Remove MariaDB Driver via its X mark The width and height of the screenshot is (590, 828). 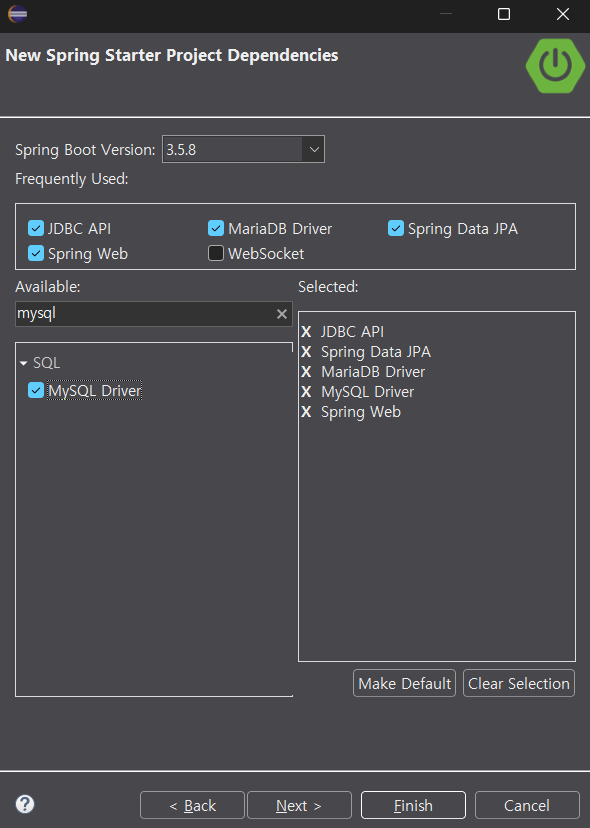tap(306, 372)
